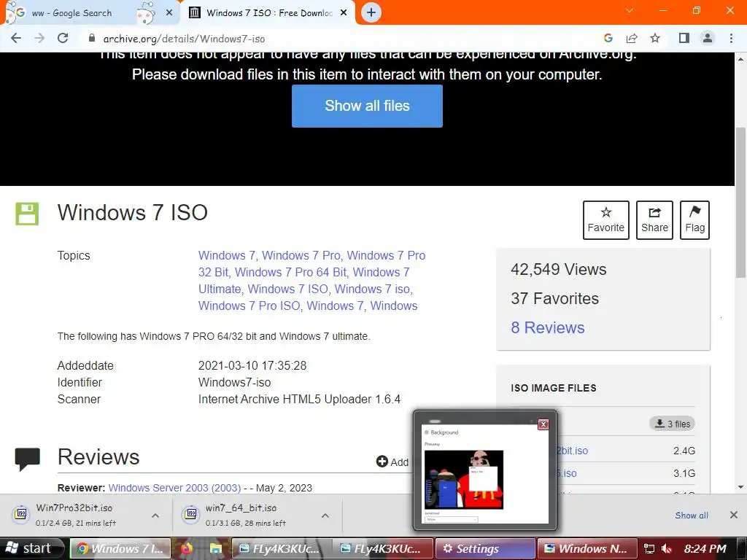747x560 pixels.
Task: Click the scrollbar down arrow
Action: coord(740,487)
